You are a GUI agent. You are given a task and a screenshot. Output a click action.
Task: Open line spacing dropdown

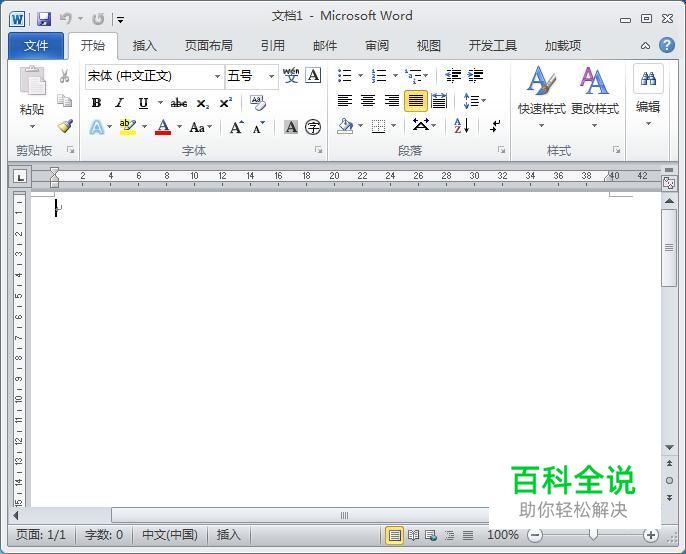[x=474, y=101]
